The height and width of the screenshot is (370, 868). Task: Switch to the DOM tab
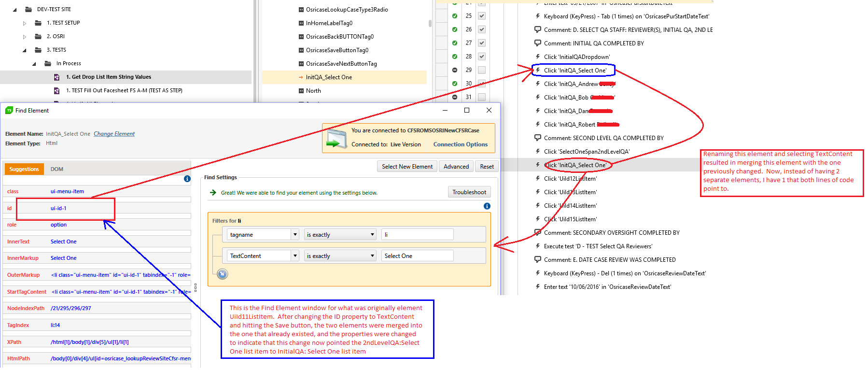tap(57, 169)
